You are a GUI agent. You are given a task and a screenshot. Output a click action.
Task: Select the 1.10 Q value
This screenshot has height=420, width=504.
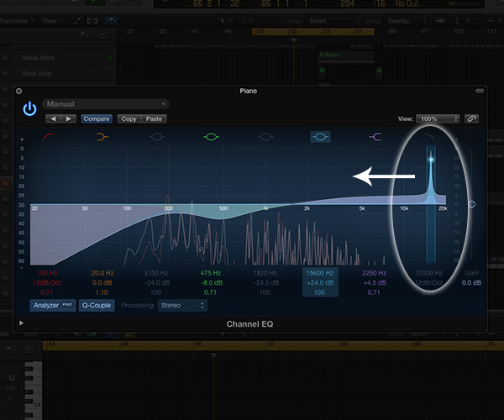(102, 292)
